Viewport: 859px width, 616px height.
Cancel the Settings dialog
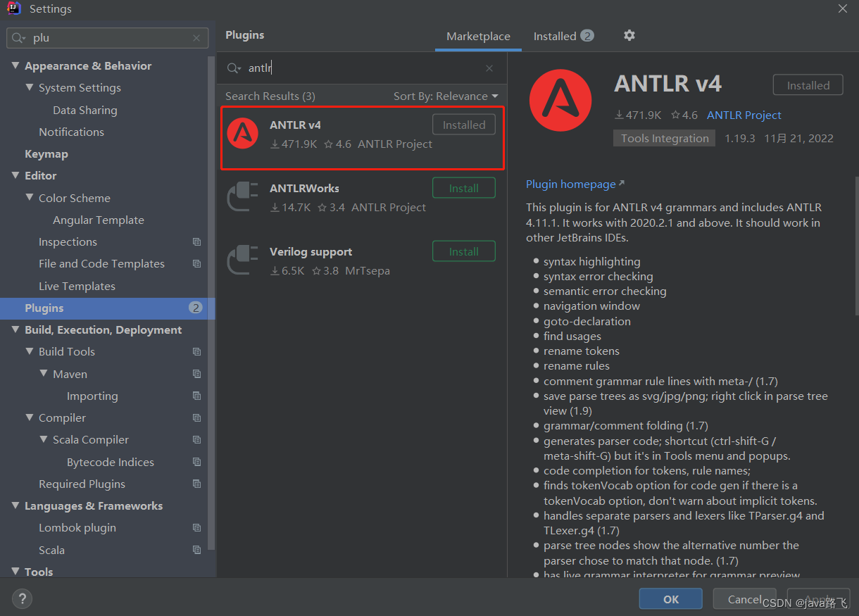coord(744,599)
